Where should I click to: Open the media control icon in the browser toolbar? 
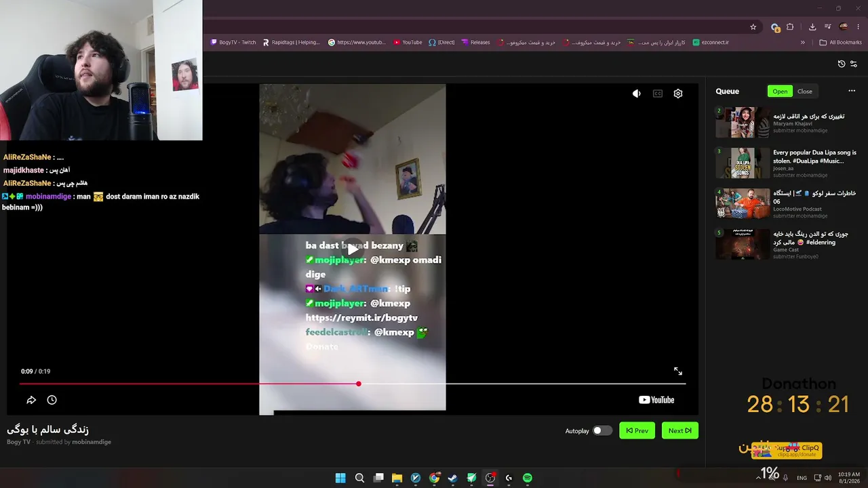[x=827, y=27]
